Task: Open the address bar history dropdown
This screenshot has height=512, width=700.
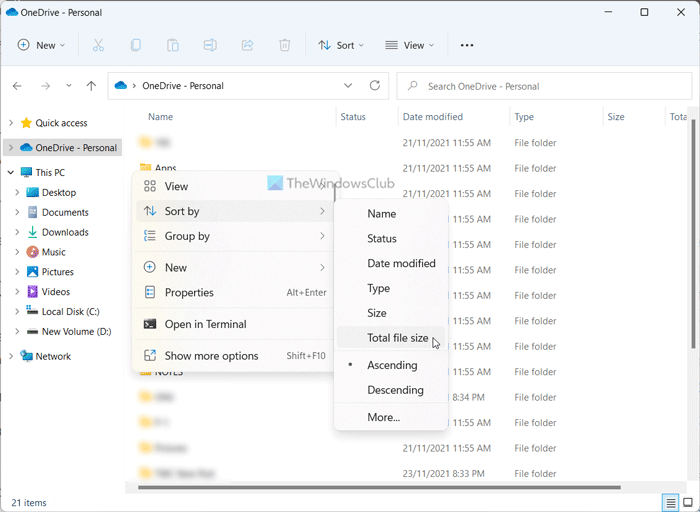Action: click(347, 86)
